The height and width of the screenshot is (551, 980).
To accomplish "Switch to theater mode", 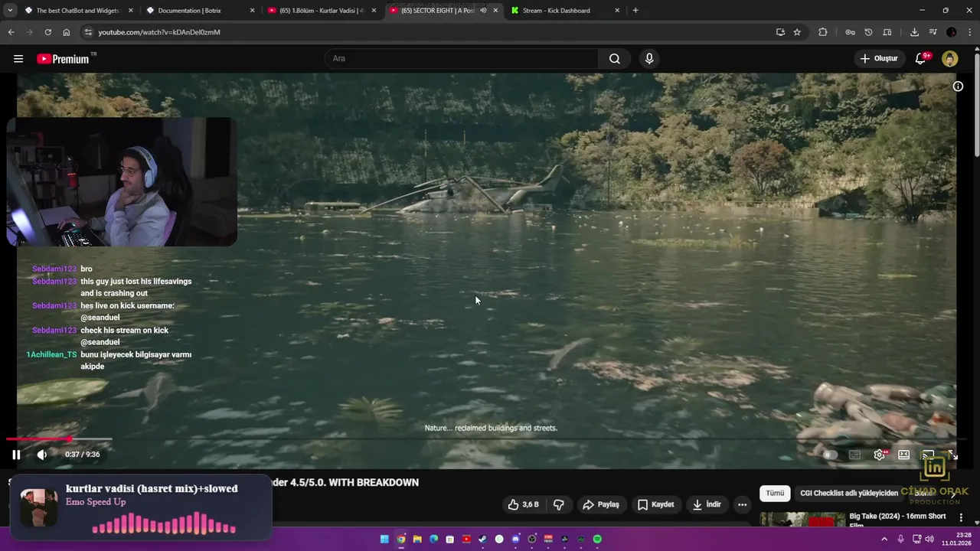I will [904, 455].
